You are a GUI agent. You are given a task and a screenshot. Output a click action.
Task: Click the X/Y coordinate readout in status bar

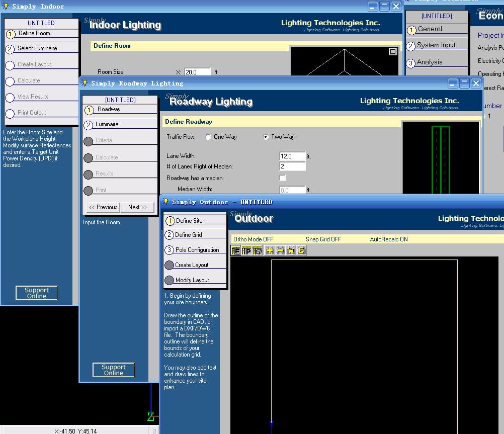click(x=75, y=431)
